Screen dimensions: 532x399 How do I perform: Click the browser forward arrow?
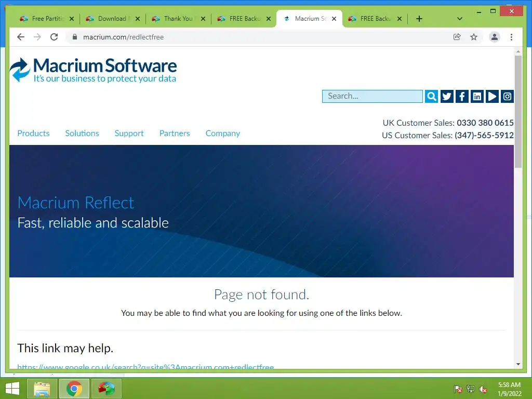point(37,37)
